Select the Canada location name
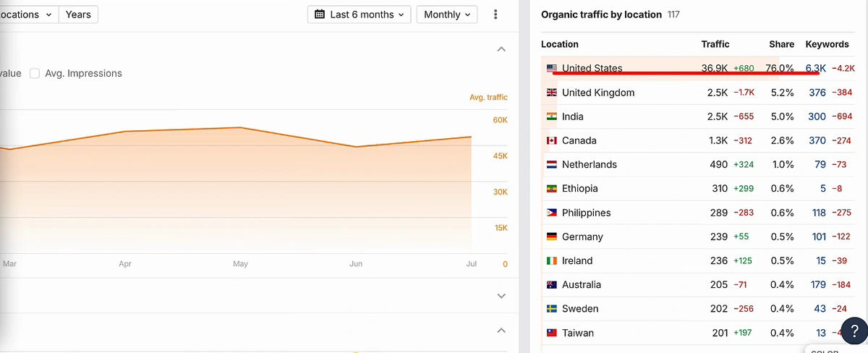Viewport: 868px width, 353px height. tap(579, 140)
